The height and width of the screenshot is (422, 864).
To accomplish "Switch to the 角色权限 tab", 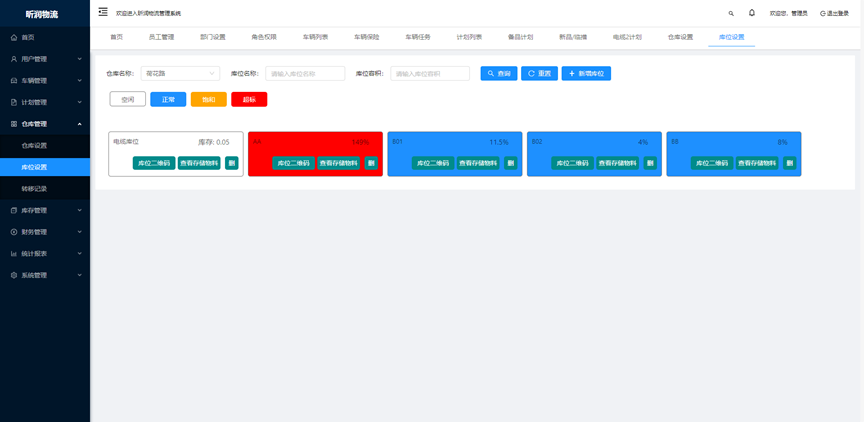I will pos(264,37).
